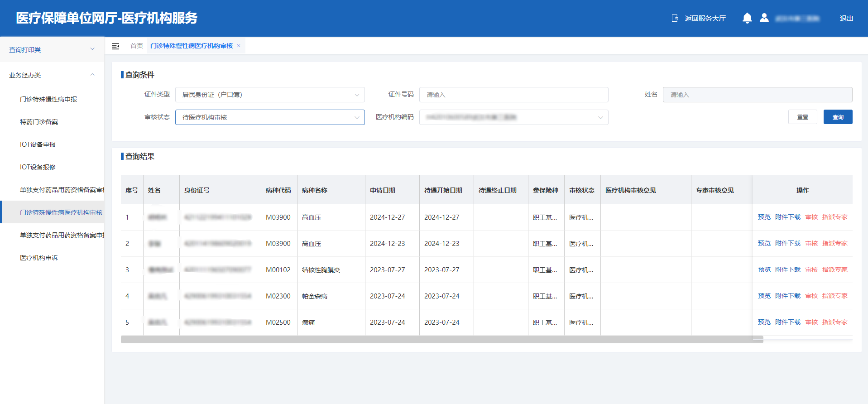Click the notification bell icon
This screenshot has width=868, height=404.
pos(747,18)
